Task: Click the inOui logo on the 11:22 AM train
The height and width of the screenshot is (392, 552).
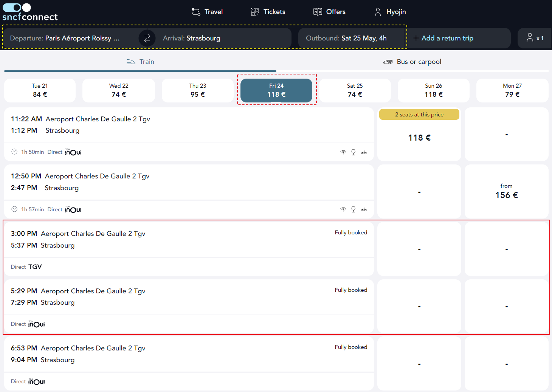Action: click(73, 152)
